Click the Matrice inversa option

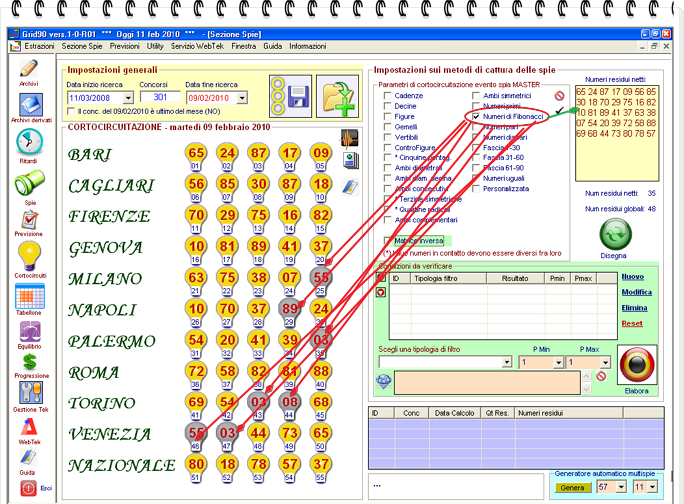tap(418, 240)
